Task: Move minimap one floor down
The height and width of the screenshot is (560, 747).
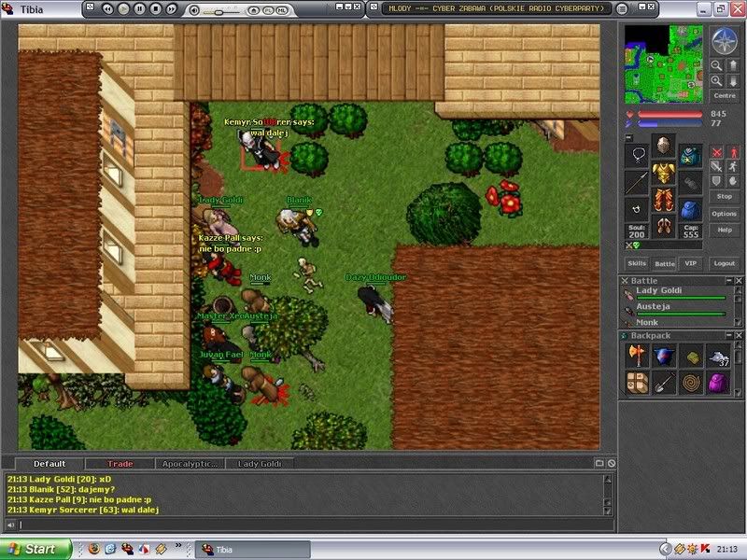Action: tap(733, 81)
